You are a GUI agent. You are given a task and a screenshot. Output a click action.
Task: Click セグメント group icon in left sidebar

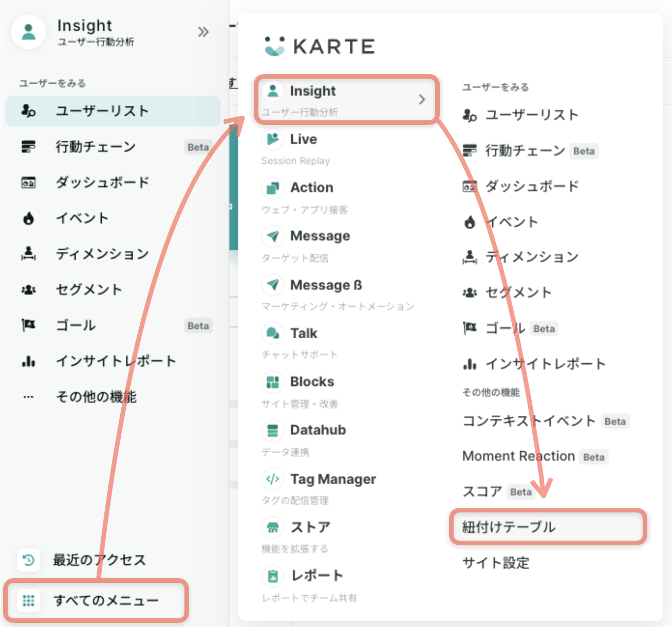28,290
